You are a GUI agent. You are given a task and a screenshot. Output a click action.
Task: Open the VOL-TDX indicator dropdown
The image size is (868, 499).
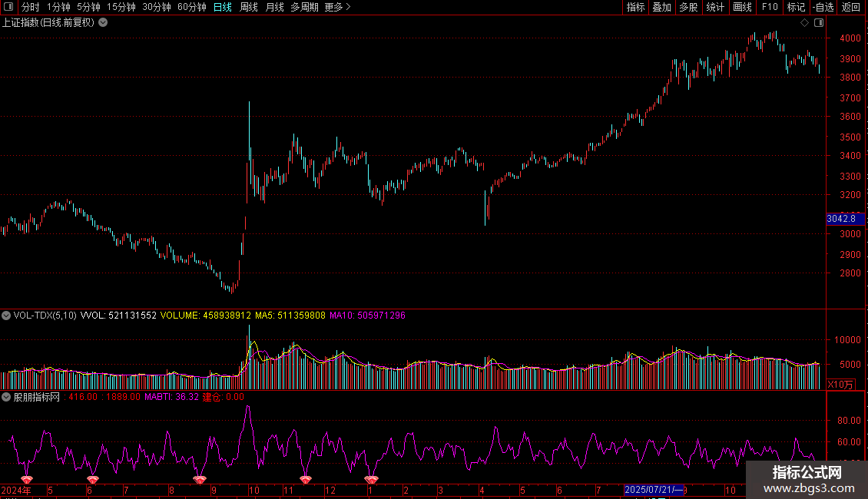point(6,316)
